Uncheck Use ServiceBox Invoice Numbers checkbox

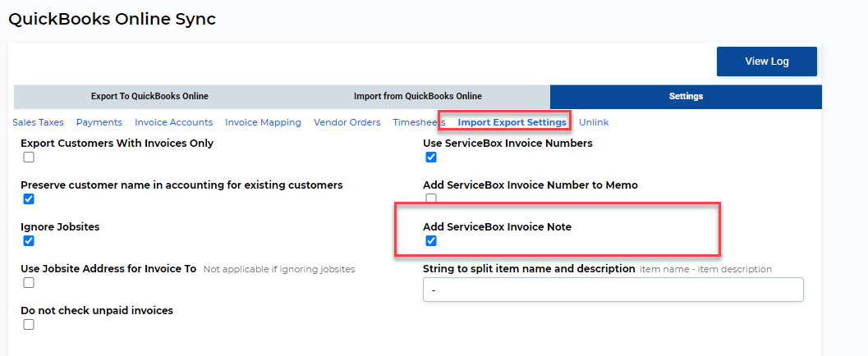431,157
